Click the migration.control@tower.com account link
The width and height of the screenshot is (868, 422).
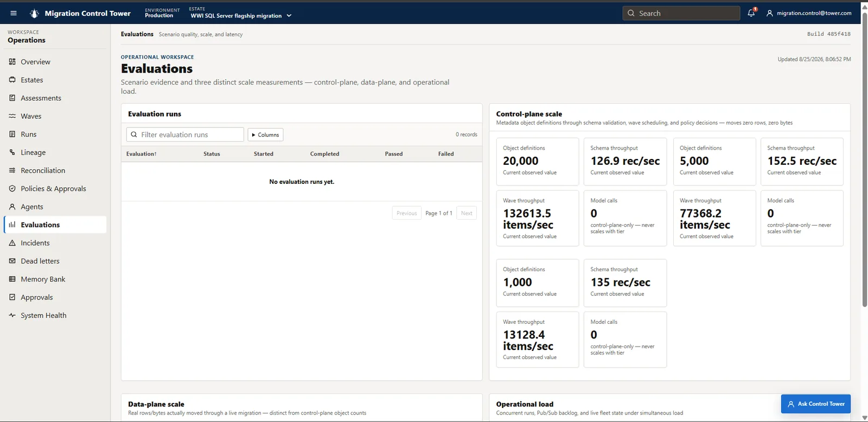pyautogui.click(x=814, y=13)
